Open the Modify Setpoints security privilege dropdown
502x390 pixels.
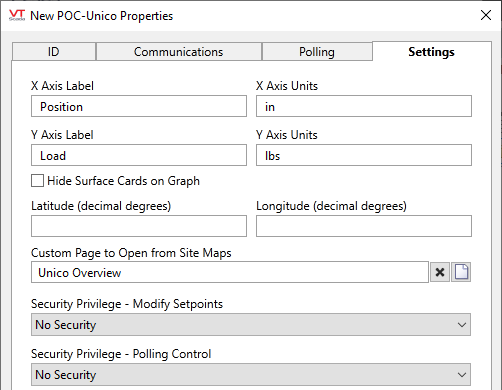(x=251, y=324)
